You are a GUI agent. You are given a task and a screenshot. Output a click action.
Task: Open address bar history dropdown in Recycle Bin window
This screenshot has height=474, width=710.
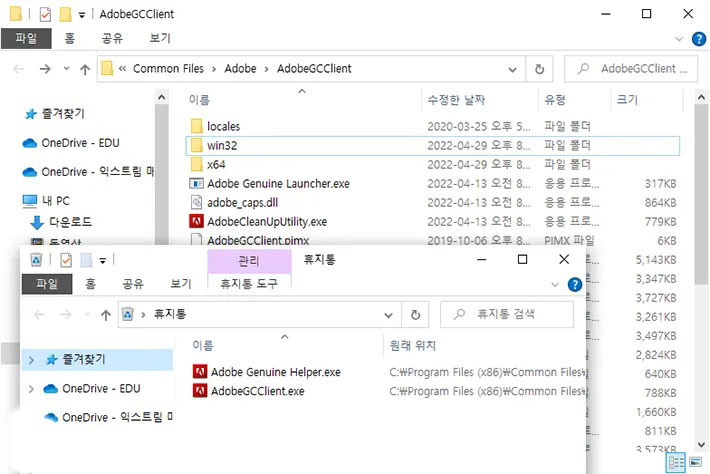tap(388, 315)
